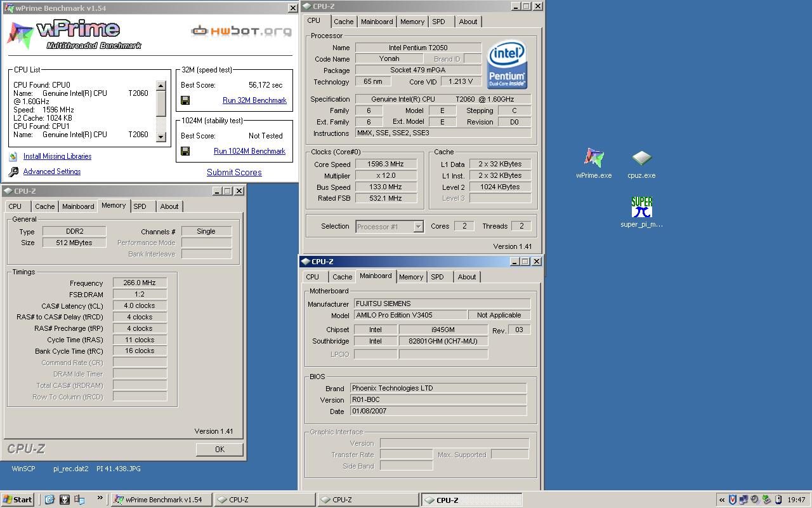Select About tab in CPU-Z timings window

(169, 206)
